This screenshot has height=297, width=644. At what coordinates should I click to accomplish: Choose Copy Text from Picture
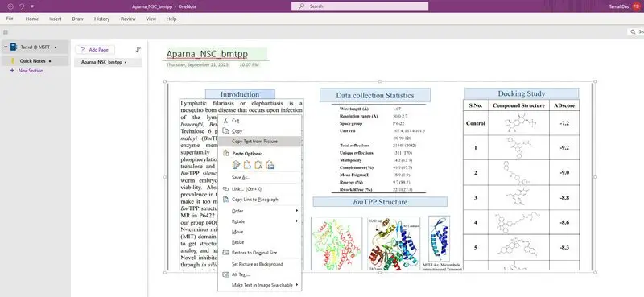(259, 142)
